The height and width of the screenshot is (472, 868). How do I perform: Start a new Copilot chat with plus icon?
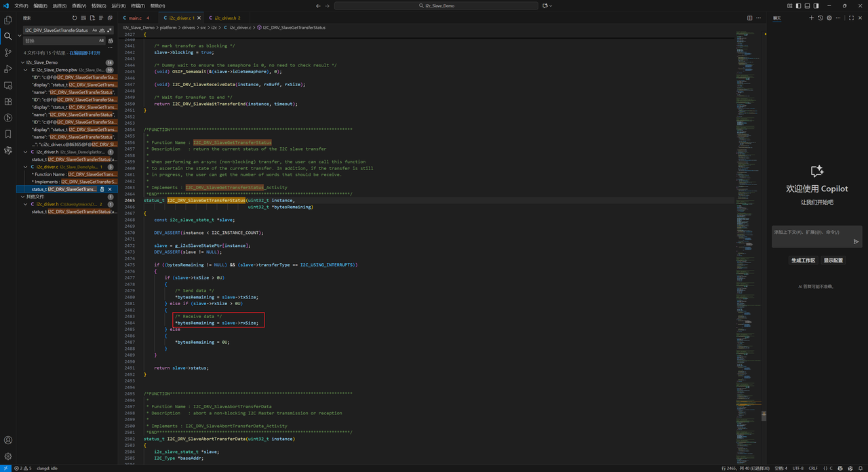pyautogui.click(x=811, y=18)
